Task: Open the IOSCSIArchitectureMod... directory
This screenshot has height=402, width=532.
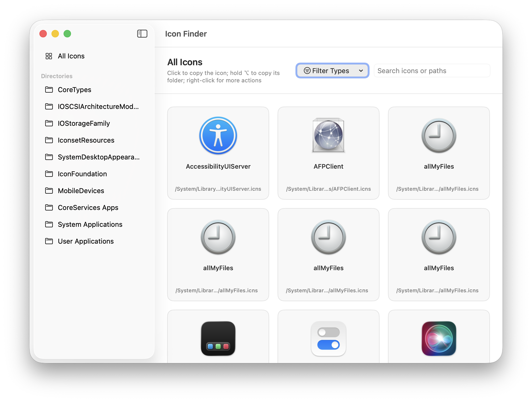Action: click(94, 107)
